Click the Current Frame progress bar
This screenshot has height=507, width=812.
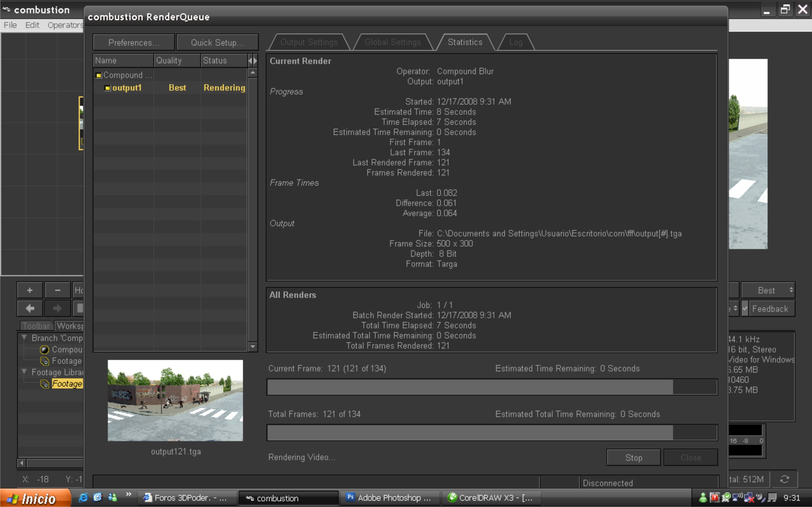[492, 387]
